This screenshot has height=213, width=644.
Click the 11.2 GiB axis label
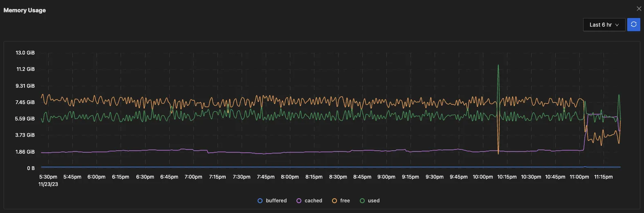pyautogui.click(x=26, y=69)
